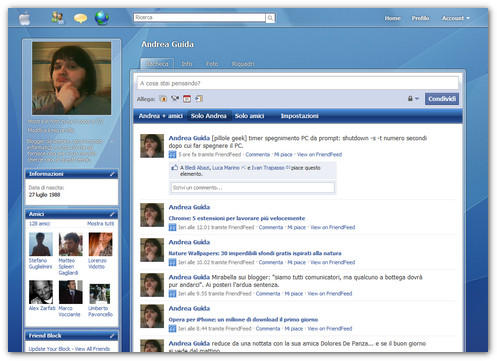Click Mi piace on the shutdown timer post
The height and width of the screenshot is (361, 497).
pos(283,154)
